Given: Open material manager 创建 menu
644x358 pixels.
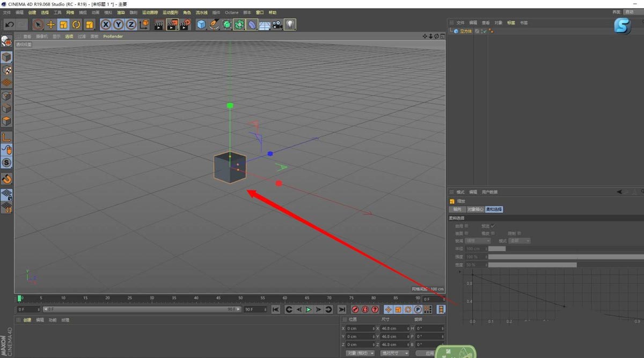Looking at the screenshot, I should pos(27,320).
